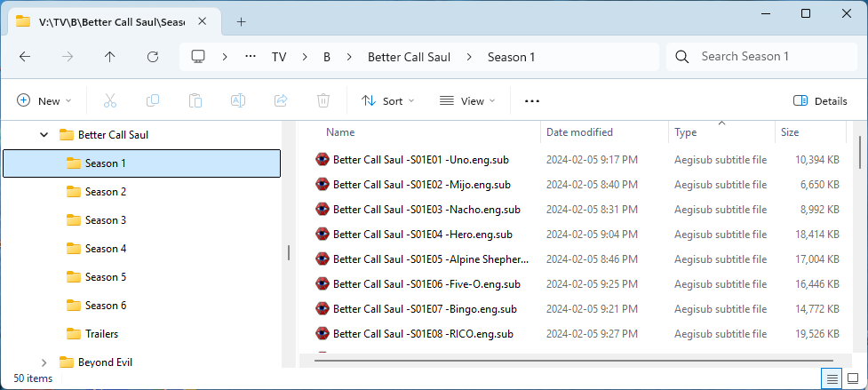Sort by the Type column header

point(685,132)
